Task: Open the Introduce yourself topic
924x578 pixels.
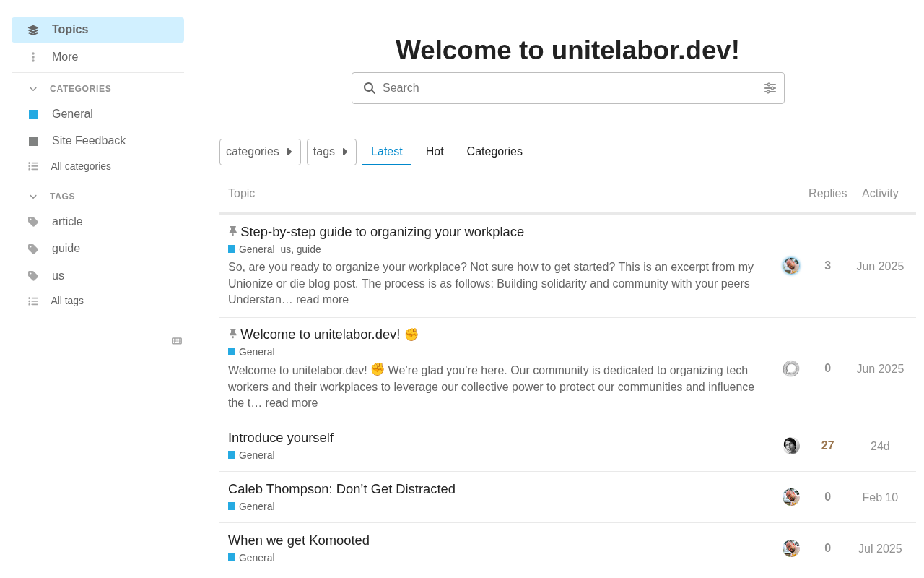Action: click(x=281, y=438)
